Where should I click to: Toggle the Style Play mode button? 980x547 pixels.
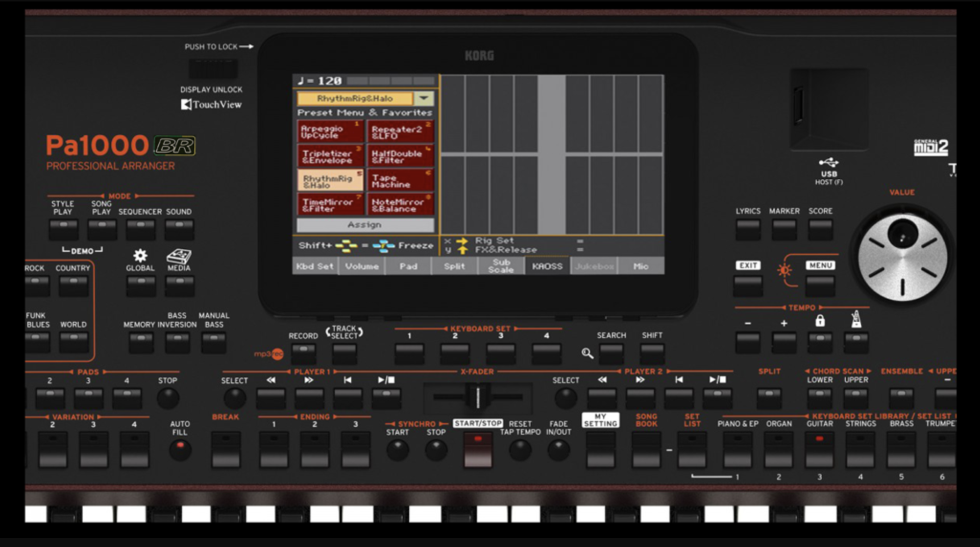click(63, 228)
